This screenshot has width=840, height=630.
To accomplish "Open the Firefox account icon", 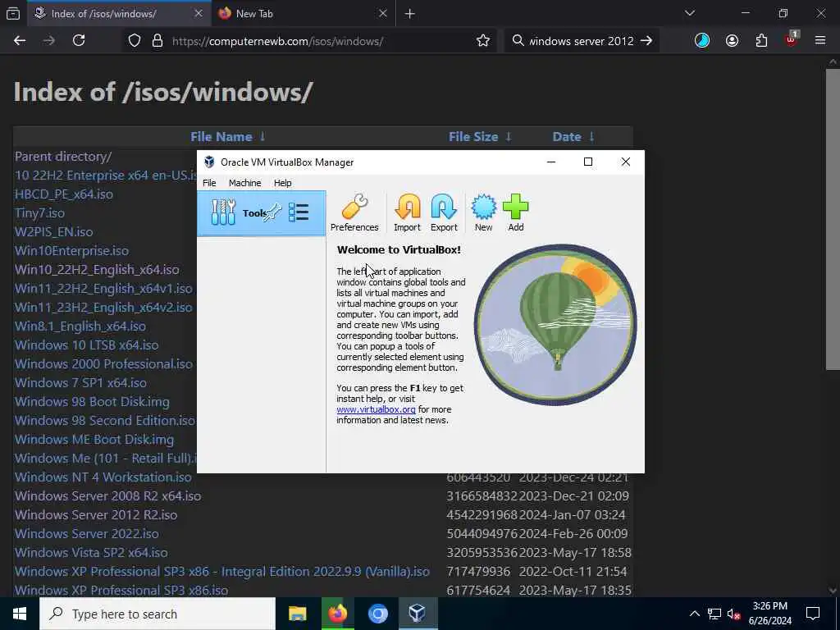I will (732, 41).
